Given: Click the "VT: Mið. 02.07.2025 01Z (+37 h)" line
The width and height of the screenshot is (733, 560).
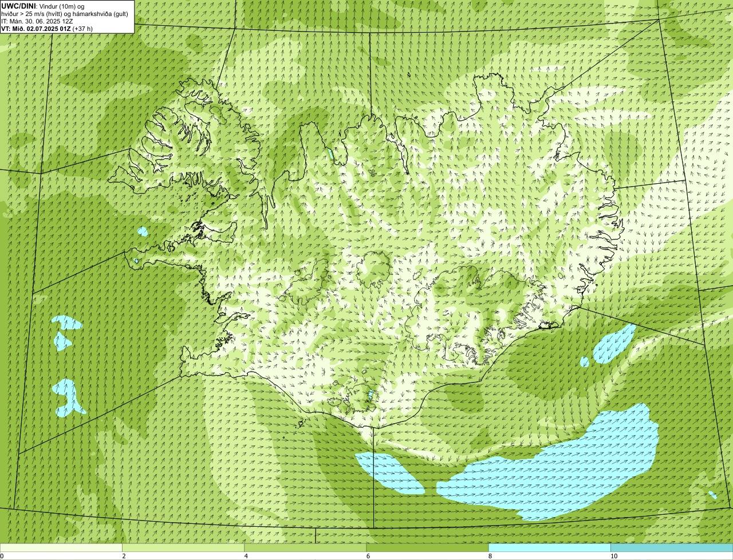Looking at the screenshot, I should coord(47,29).
